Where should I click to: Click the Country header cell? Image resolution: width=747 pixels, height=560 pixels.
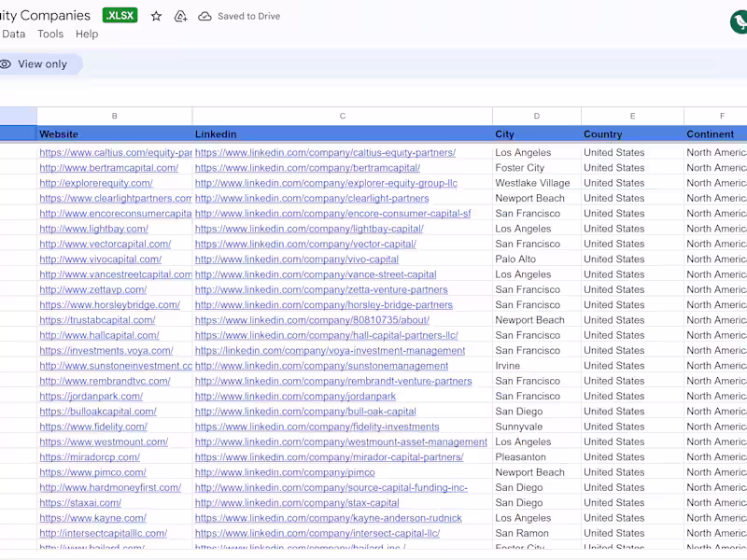point(632,134)
